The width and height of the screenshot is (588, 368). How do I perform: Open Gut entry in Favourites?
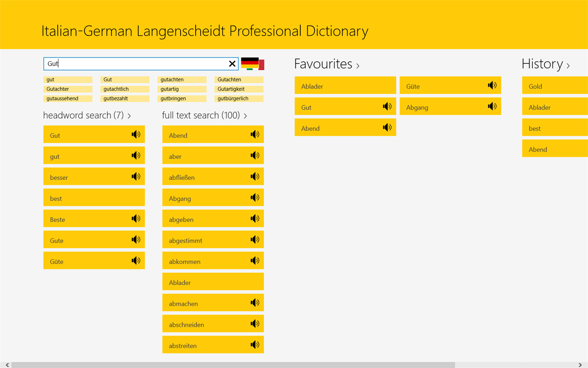point(345,106)
